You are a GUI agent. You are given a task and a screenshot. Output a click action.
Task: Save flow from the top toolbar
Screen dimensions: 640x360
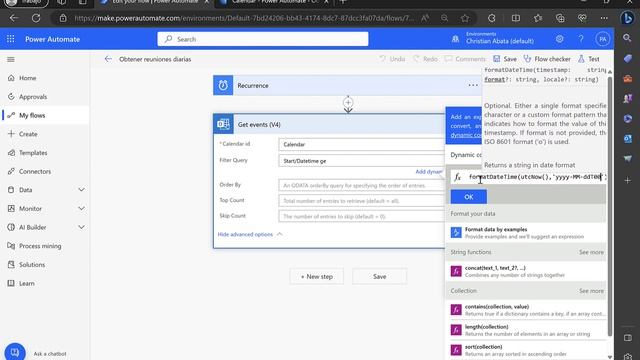[x=505, y=59]
